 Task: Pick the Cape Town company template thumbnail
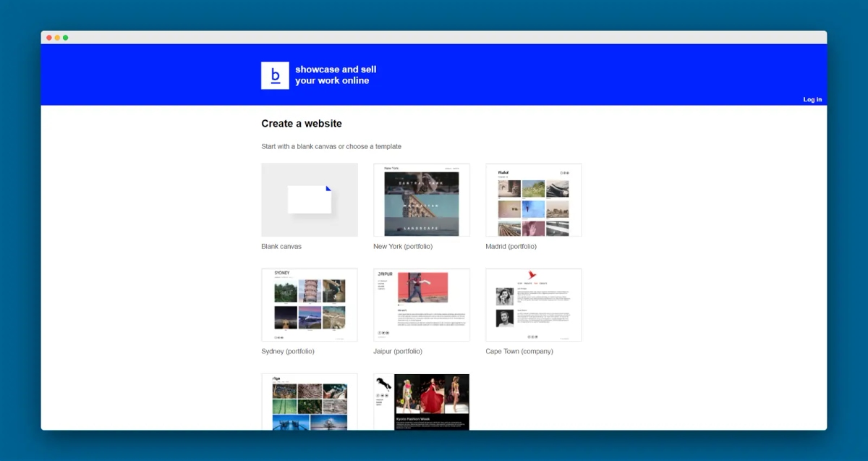[x=534, y=305]
